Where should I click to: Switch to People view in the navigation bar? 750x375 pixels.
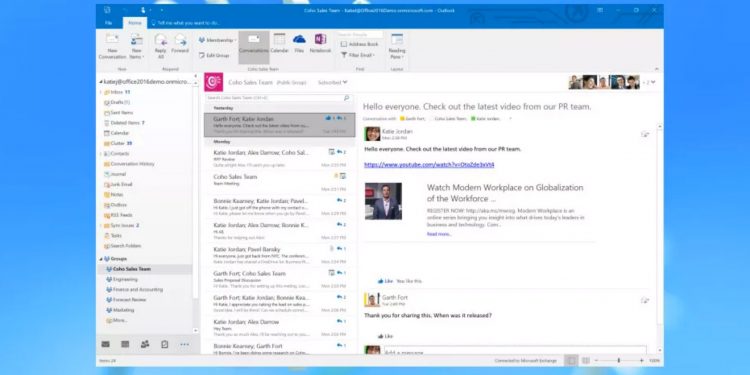[144, 344]
